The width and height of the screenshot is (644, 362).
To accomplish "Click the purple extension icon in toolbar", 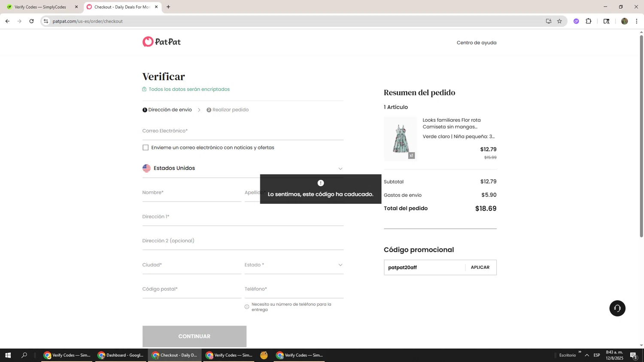I will (576, 21).
